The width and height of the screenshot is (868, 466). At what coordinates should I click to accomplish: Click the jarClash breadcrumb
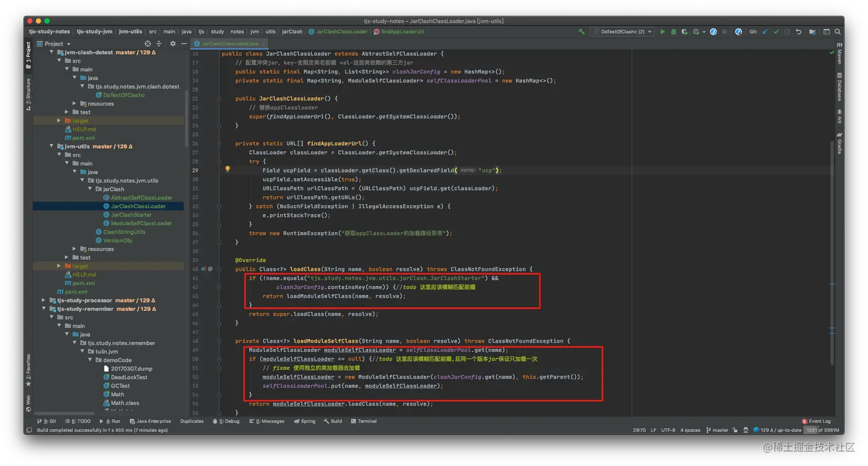[292, 32]
